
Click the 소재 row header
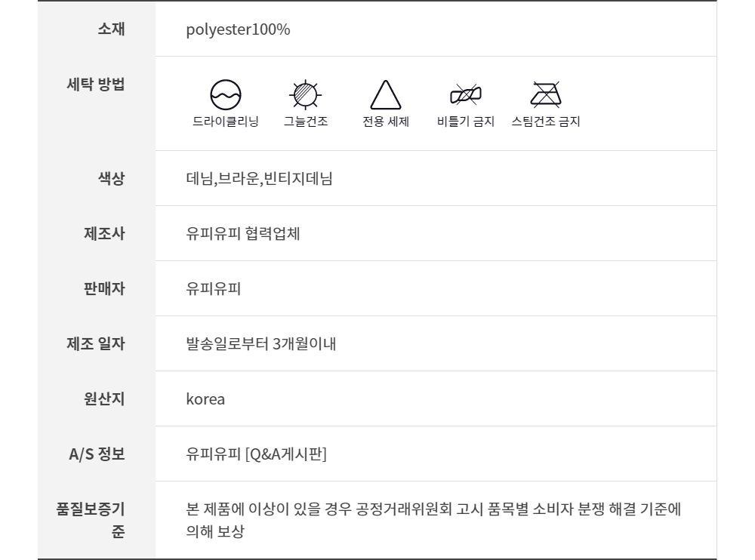click(111, 29)
